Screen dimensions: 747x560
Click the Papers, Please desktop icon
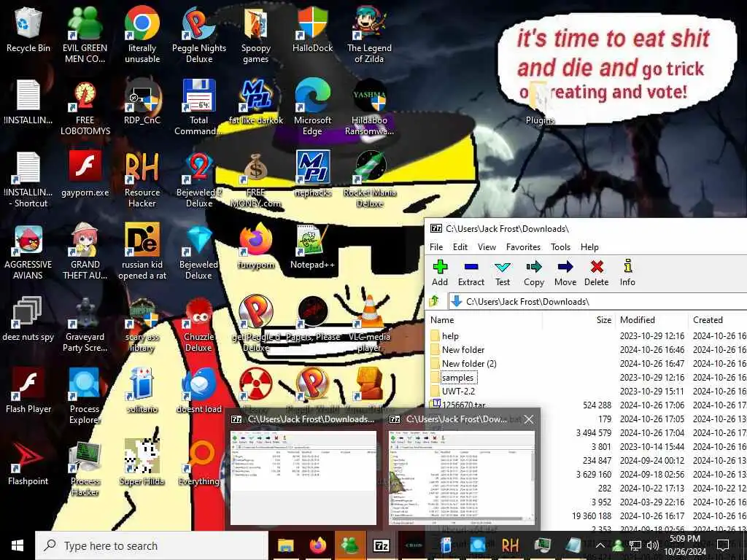(312, 319)
